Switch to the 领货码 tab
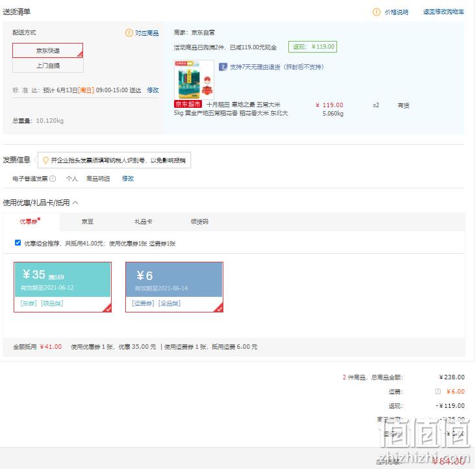This screenshot has width=476, height=469. (x=199, y=222)
